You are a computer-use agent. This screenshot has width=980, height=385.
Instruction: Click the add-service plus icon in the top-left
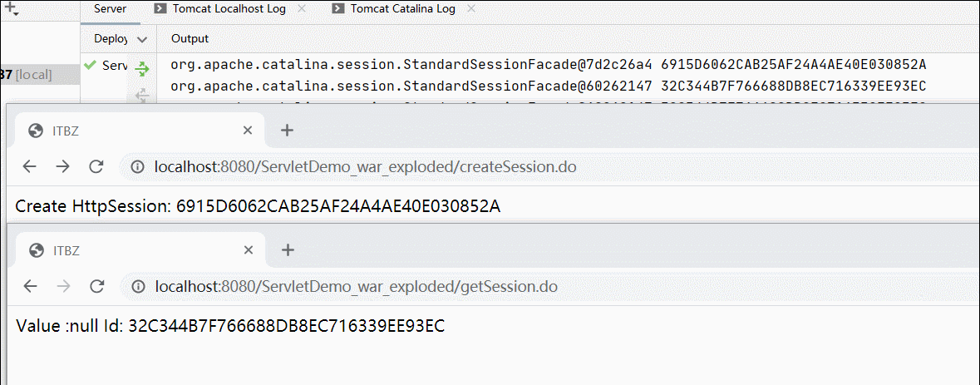click(11, 9)
